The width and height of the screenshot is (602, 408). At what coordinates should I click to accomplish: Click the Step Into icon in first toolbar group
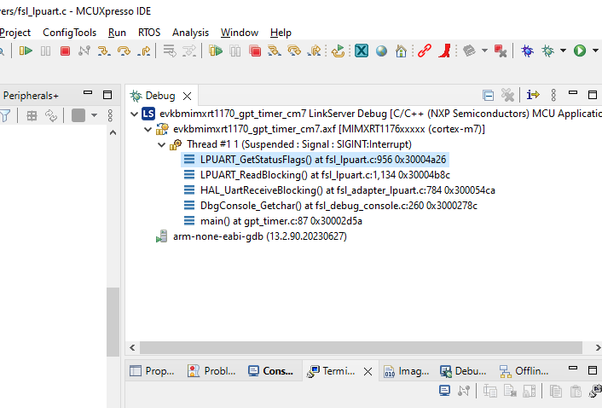coord(104,51)
